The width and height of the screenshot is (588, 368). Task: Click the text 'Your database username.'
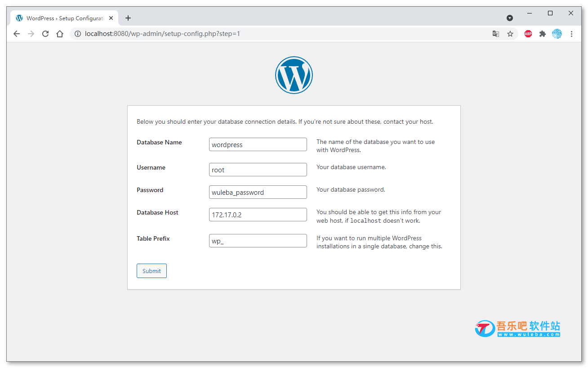tap(351, 167)
